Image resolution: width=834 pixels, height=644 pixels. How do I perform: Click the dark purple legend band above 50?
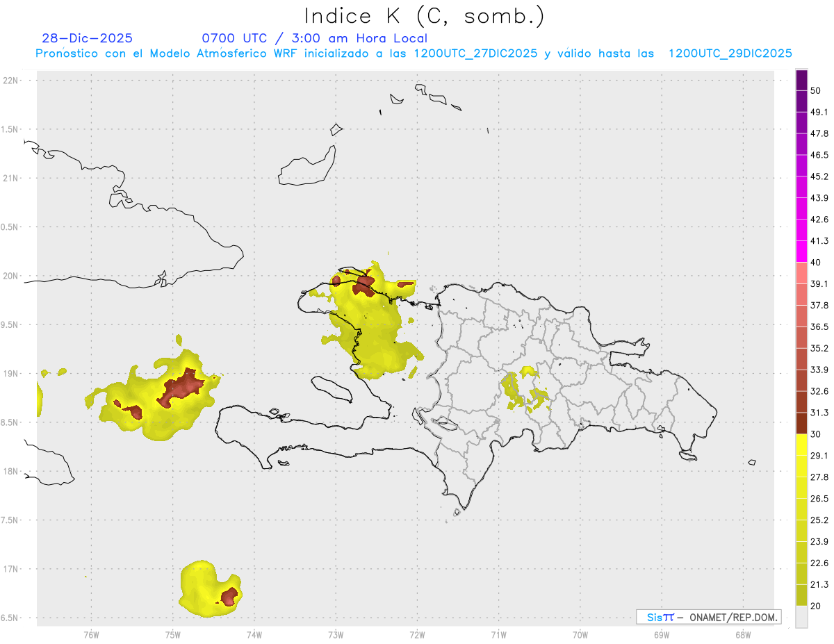tap(801, 81)
